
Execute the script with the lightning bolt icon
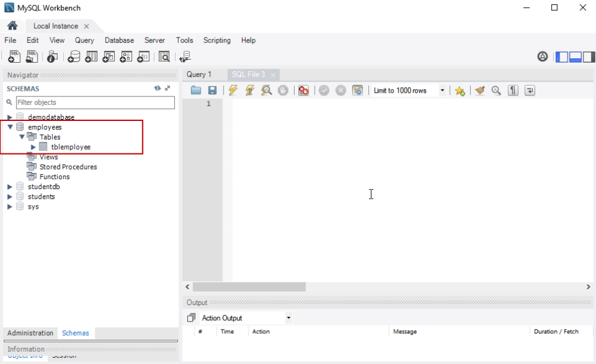(233, 90)
